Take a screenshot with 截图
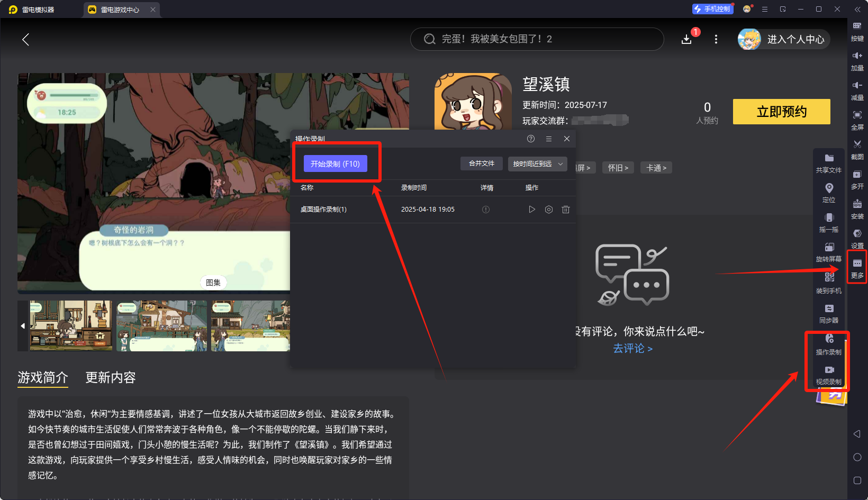868x500 pixels. [857, 150]
